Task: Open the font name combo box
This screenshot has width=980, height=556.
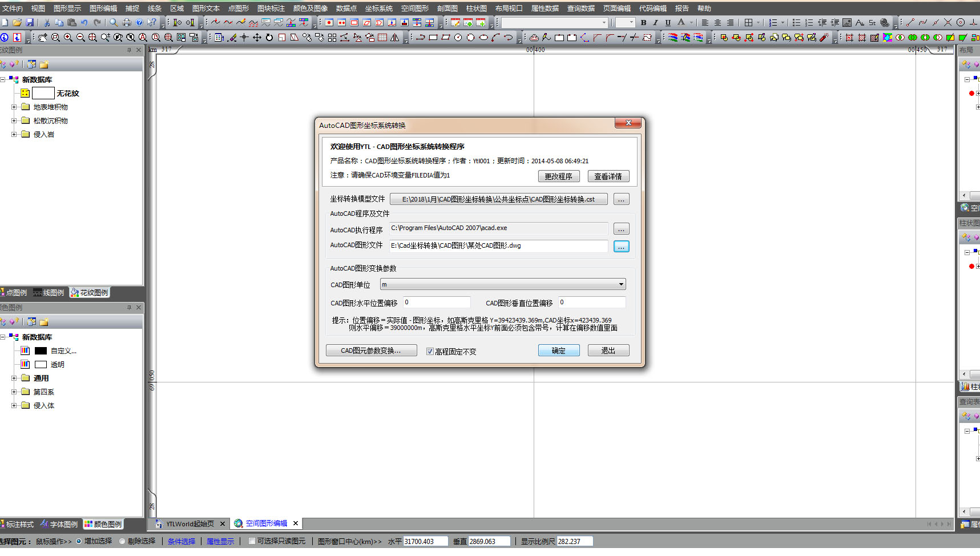Action: [555, 23]
